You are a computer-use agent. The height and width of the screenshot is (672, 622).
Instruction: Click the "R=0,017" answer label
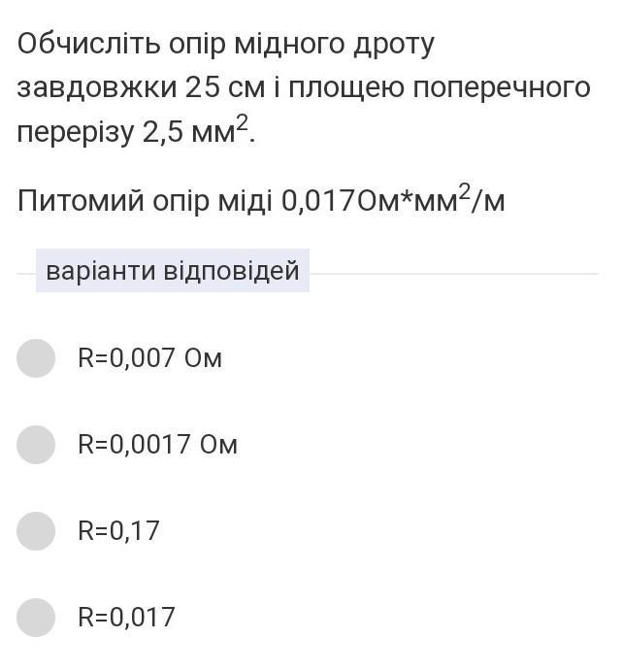(x=126, y=617)
